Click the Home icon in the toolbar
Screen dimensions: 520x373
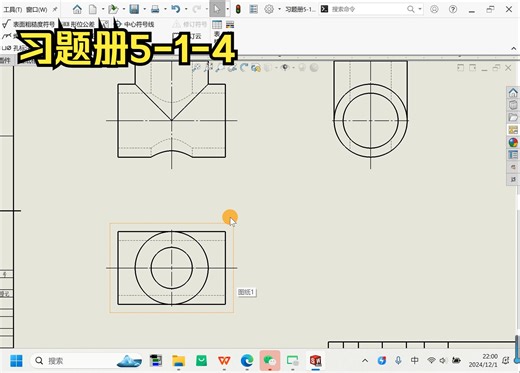[77, 9]
